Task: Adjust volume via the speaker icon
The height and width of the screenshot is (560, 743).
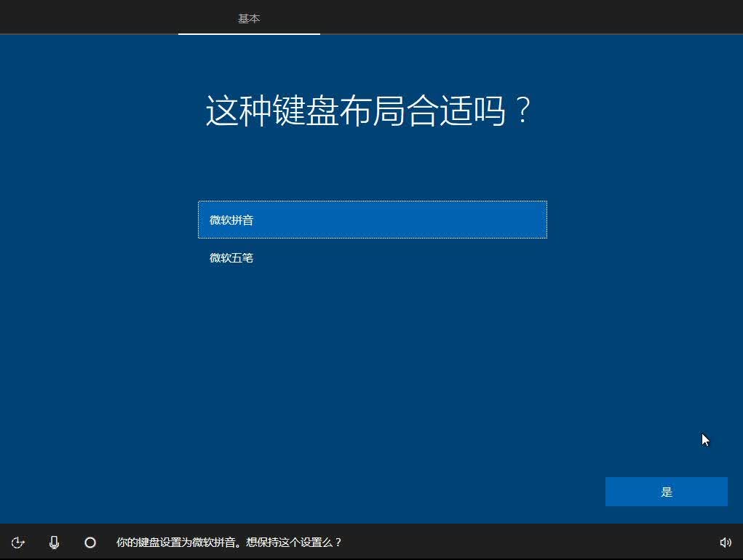Action: (x=725, y=543)
